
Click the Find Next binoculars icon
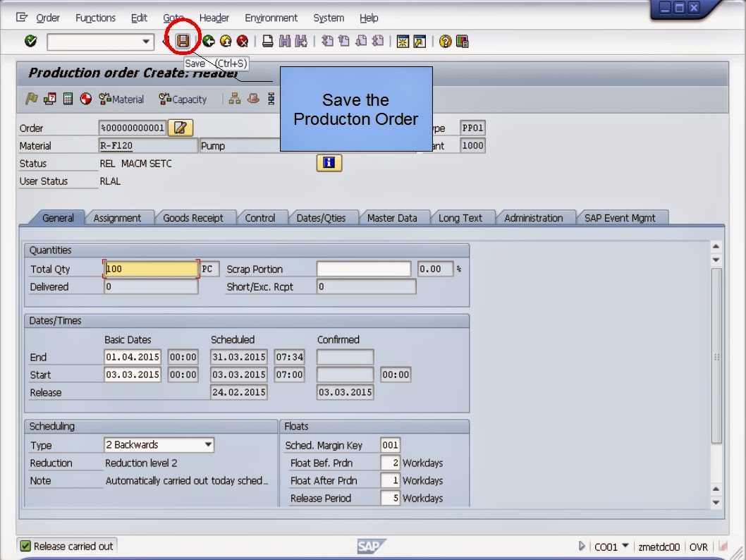(301, 42)
